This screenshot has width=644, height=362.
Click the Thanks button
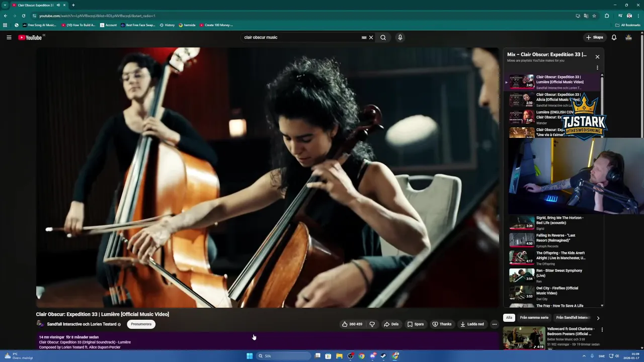click(x=442, y=324)
